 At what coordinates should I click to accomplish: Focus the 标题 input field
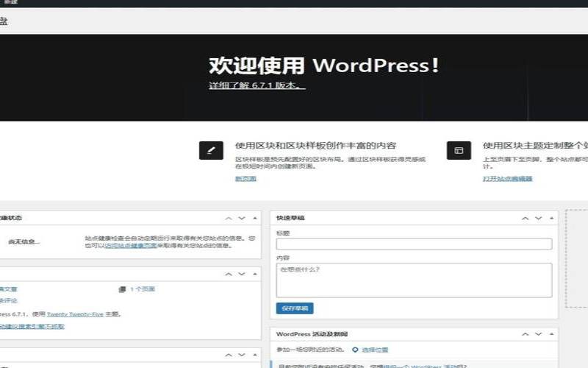click(414, 244)
